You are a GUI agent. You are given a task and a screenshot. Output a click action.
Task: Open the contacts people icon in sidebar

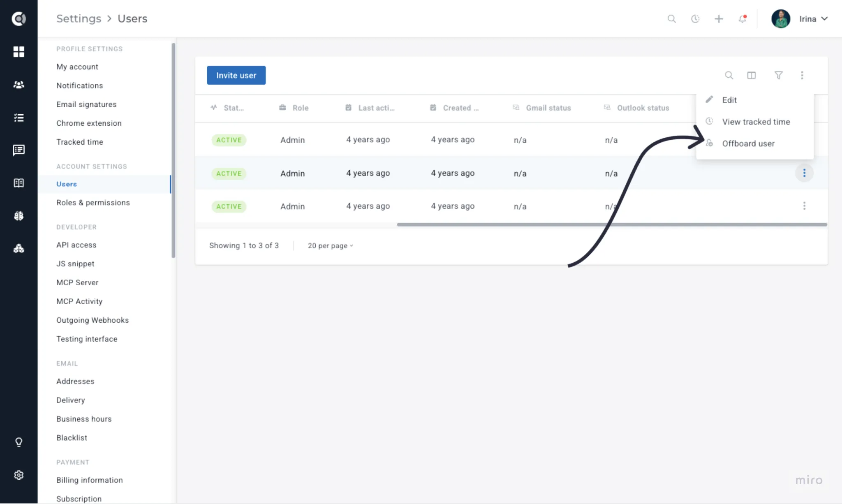click(x=19, y=85)
